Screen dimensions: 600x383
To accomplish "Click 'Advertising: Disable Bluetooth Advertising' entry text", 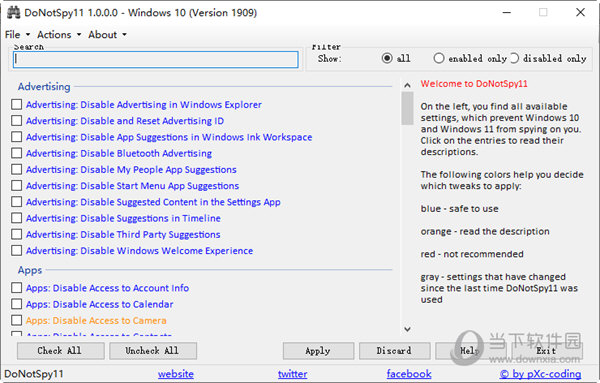I will [x=119, y=153].
